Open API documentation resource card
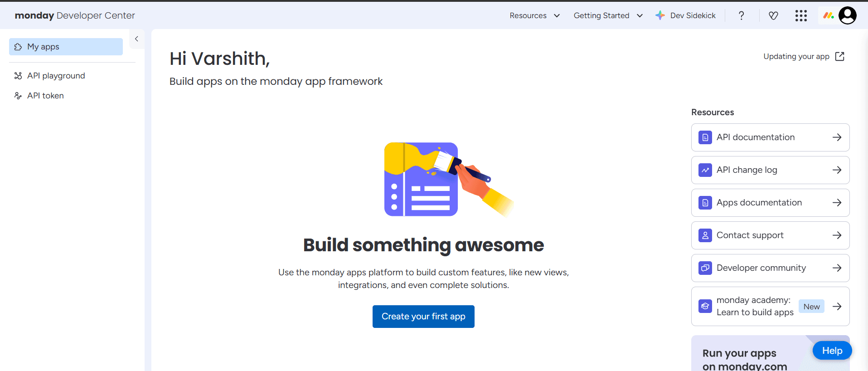Screen dimensions: 868x371 tap(770, 137)
